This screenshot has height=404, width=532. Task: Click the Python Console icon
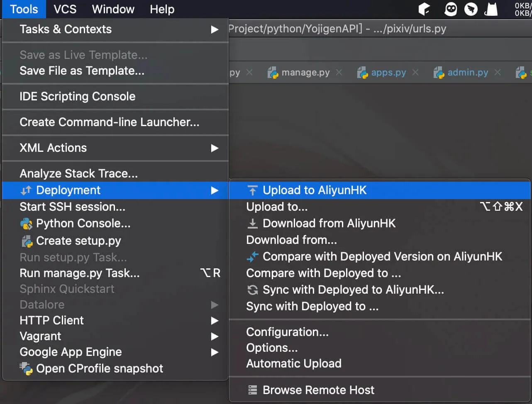coord(26,224)
